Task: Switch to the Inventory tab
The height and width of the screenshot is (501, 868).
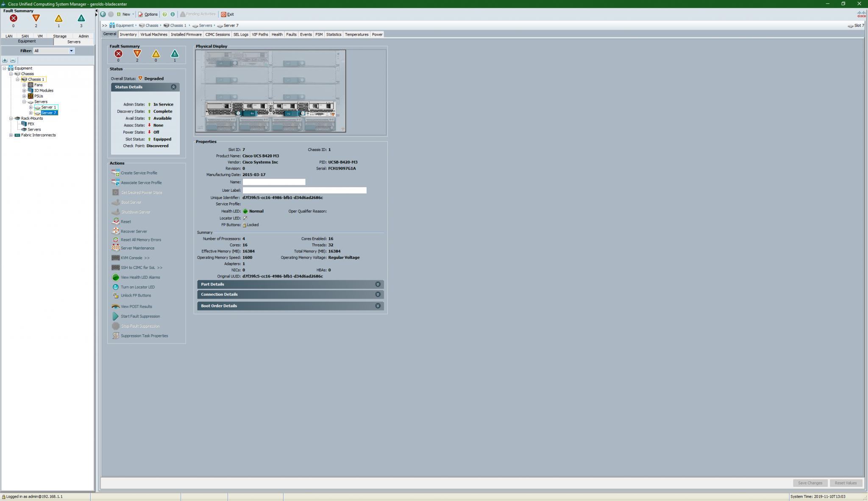Action: pos(128,34)
